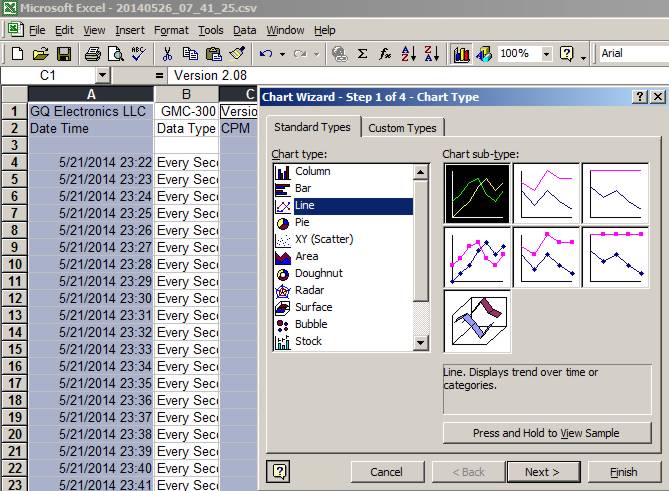Open Print Preview with the magnifier page icon

tap(116, 54)
